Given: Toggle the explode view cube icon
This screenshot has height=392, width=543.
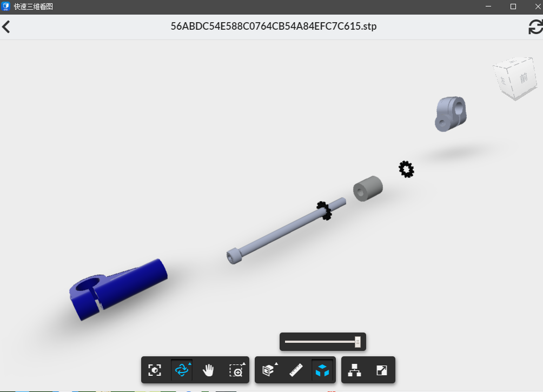Looking at the screenshot, I should pos(322,370).
